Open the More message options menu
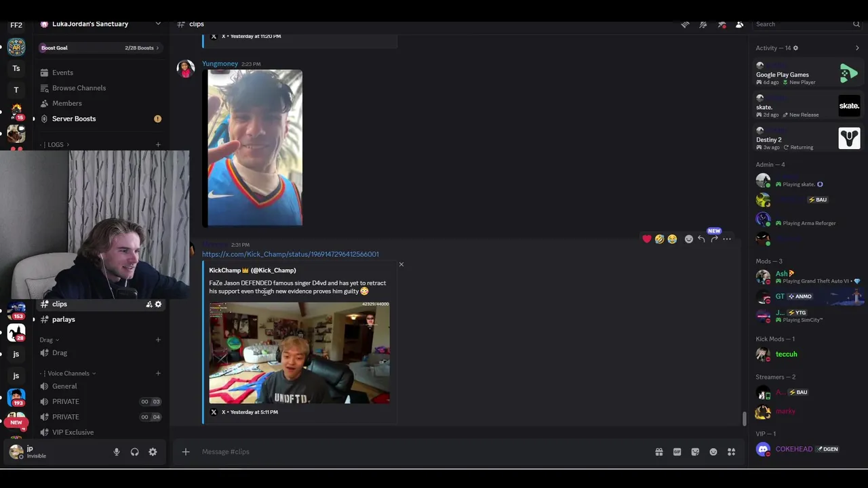Image resolution: width=868 pixels, height=488 pixels. tap(727, 239)
